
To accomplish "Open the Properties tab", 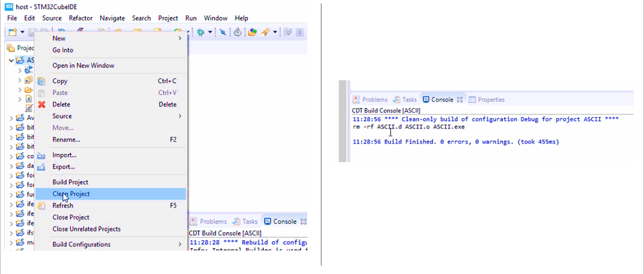I will pos(487,99).
